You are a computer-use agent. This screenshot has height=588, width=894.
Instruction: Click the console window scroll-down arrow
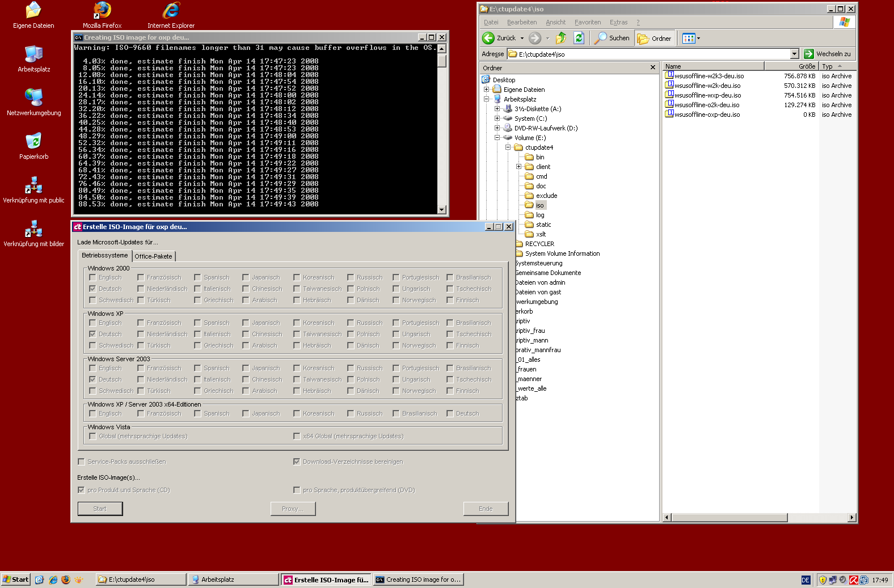tap(442, 210)
